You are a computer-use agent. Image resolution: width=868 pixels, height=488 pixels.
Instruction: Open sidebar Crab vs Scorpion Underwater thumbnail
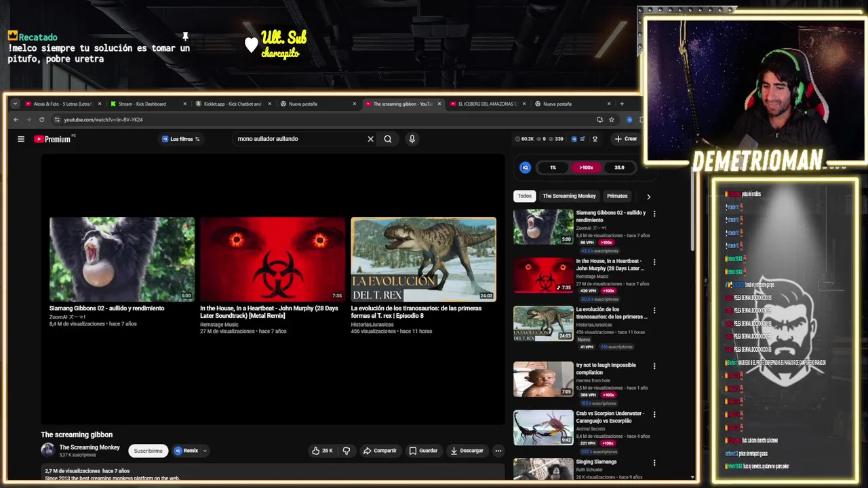[543, 427]
